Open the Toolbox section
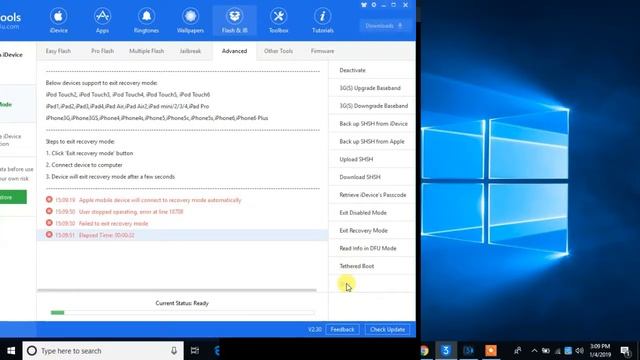This screenshot has width=640, height=360. (x=278, y=20)
